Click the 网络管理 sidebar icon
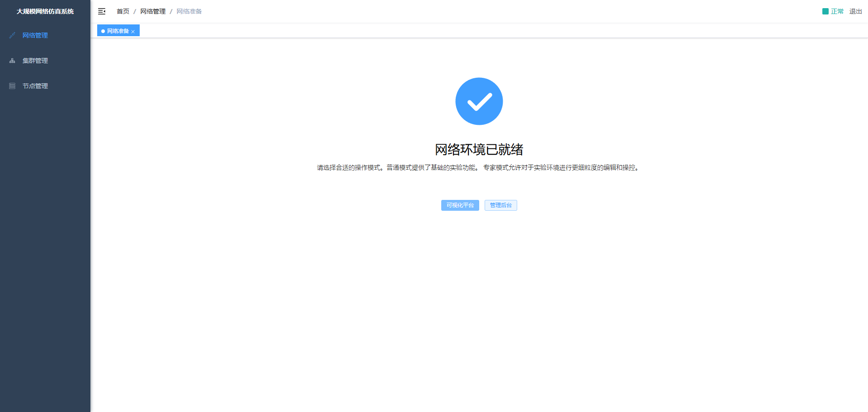Image resolution: width=868 pixels, height=412 pixels. tap(12, 35)
